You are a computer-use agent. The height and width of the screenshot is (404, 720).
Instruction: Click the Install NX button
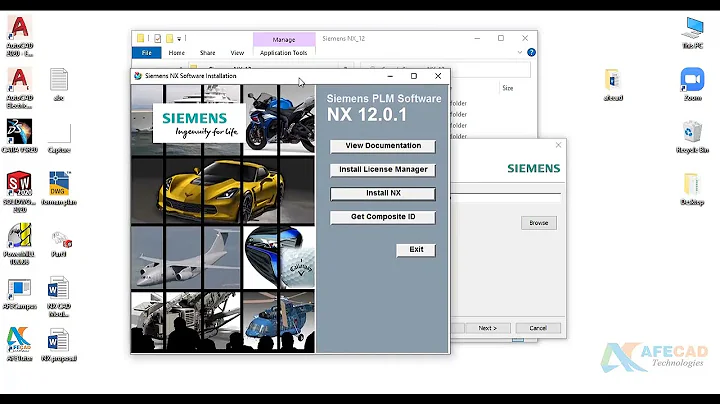[x=383, y=194]
